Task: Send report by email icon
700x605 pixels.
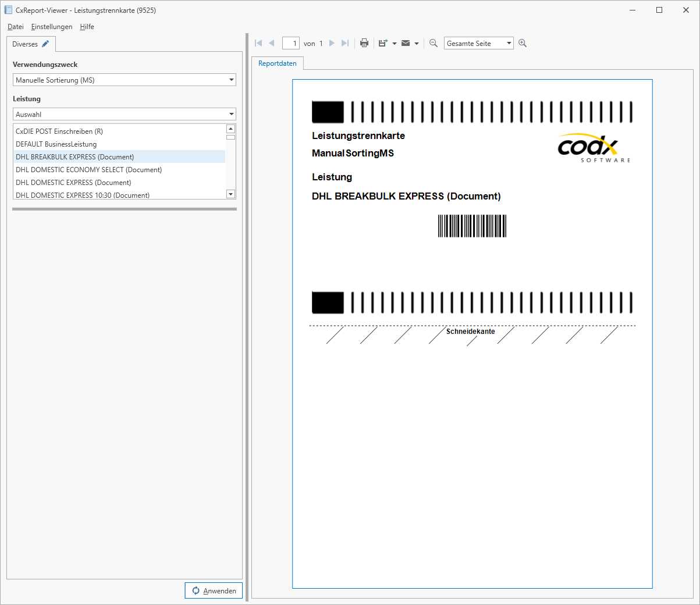Action: (406, 43)
